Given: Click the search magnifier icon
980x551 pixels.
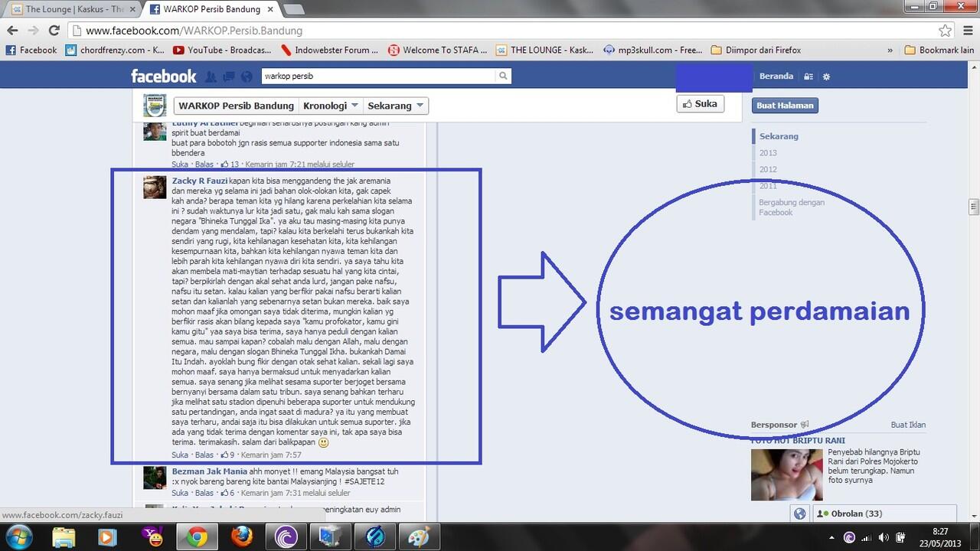Looking at the screenshot, I should coord(503,76).
